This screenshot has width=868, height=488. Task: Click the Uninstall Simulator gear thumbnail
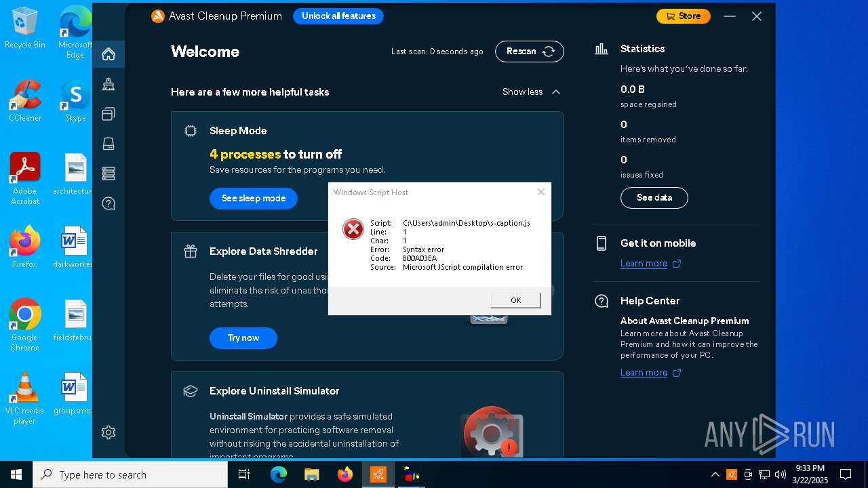coord(492,431)
